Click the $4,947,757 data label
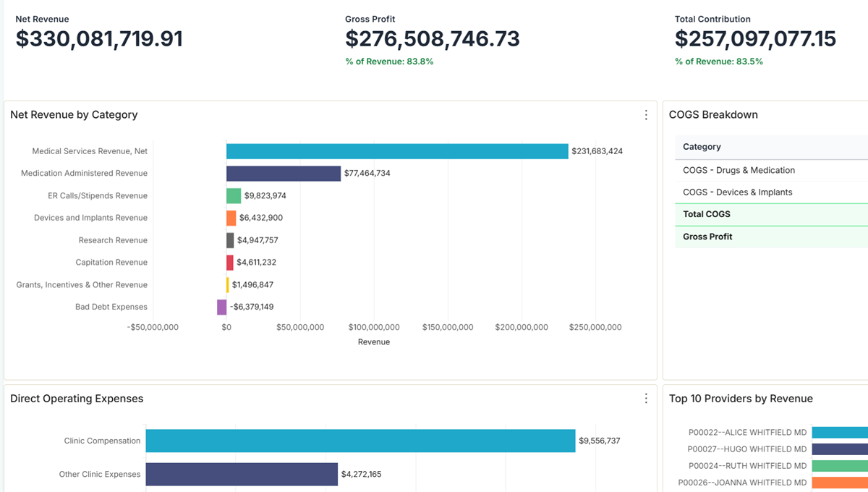 [258, 240]
